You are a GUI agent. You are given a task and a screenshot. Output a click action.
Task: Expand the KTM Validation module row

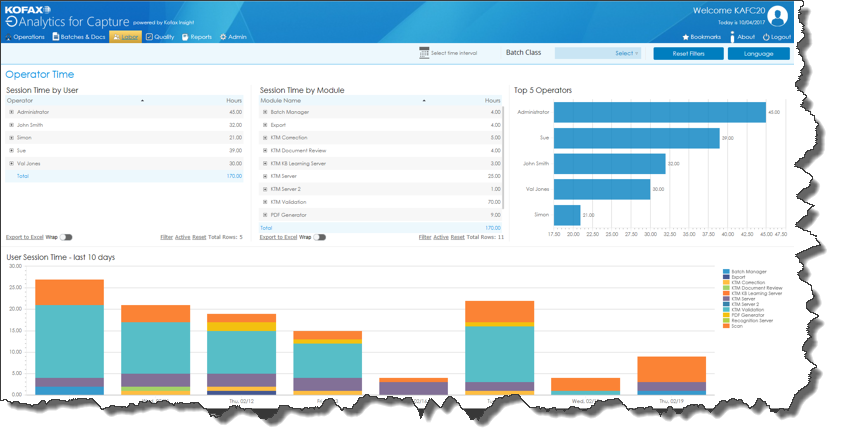(x=265, y=202)
